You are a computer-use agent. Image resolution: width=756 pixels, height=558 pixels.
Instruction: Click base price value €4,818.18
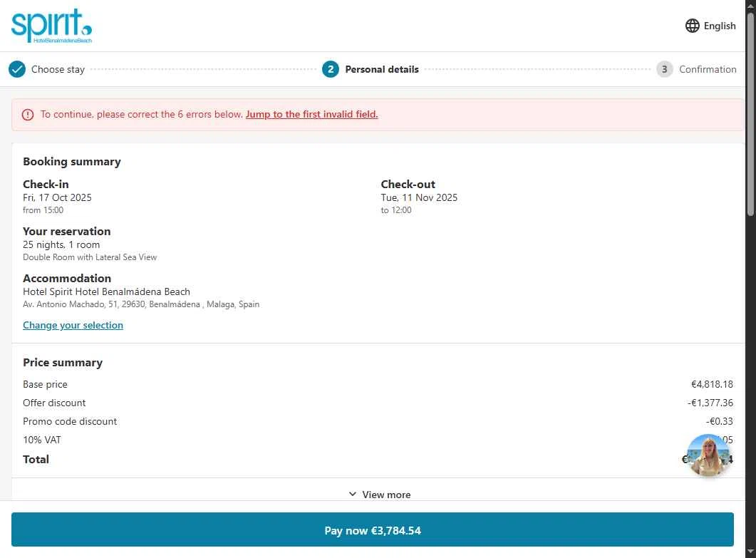[x=712, y=384]
